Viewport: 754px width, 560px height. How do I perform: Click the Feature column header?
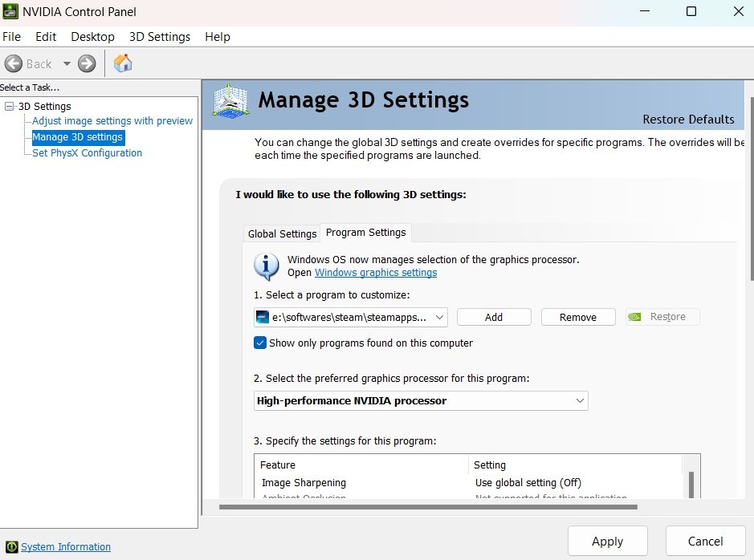361,465
